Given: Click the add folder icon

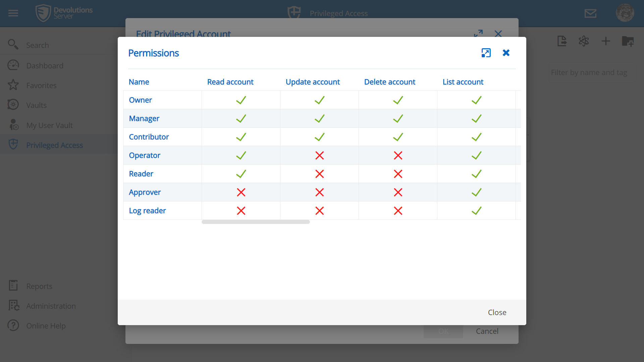Looking at the screenshot, I should 628,41.
